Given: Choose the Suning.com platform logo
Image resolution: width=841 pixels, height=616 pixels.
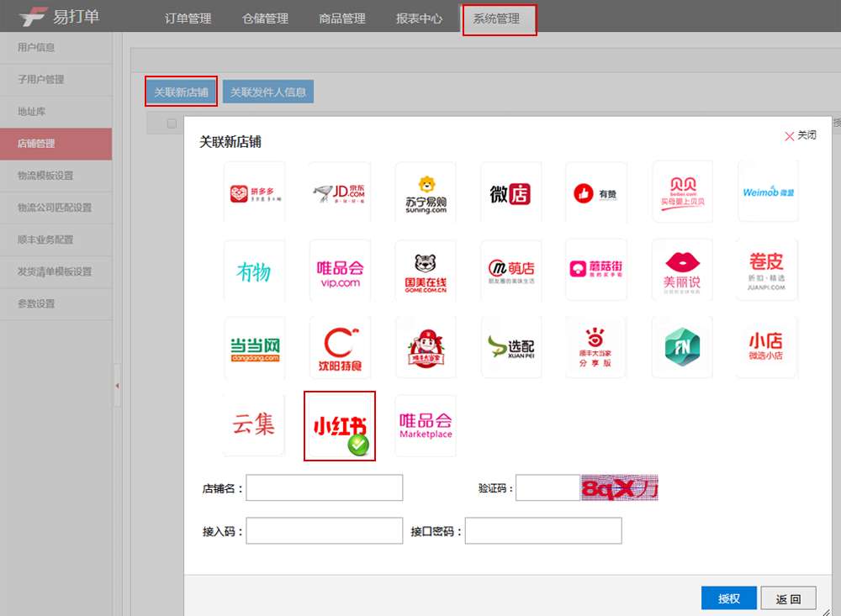Looking at the screenshot, I should coord(426,192).
